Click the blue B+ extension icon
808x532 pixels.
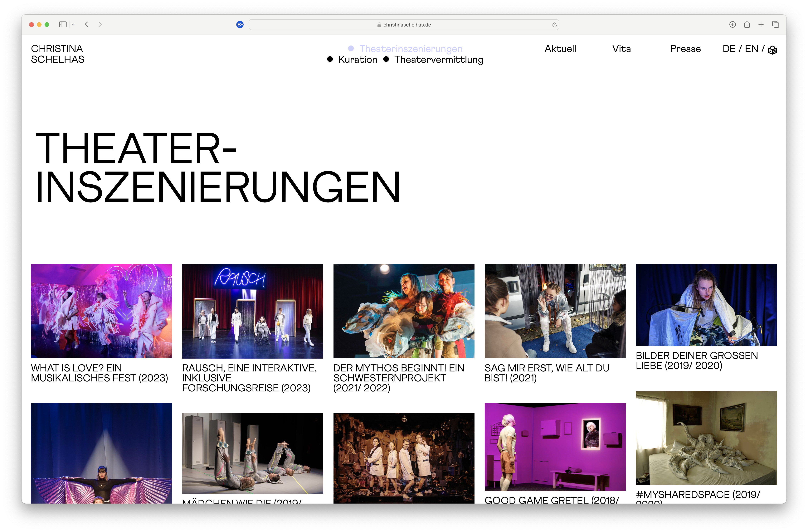[x=240, y=24]
